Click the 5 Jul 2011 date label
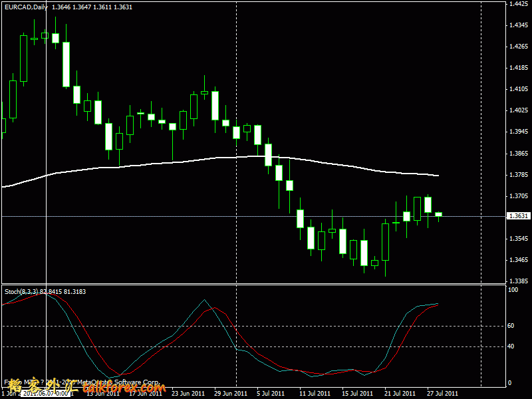The height and width of the screenshot is (399, 532). pos(271,394)
